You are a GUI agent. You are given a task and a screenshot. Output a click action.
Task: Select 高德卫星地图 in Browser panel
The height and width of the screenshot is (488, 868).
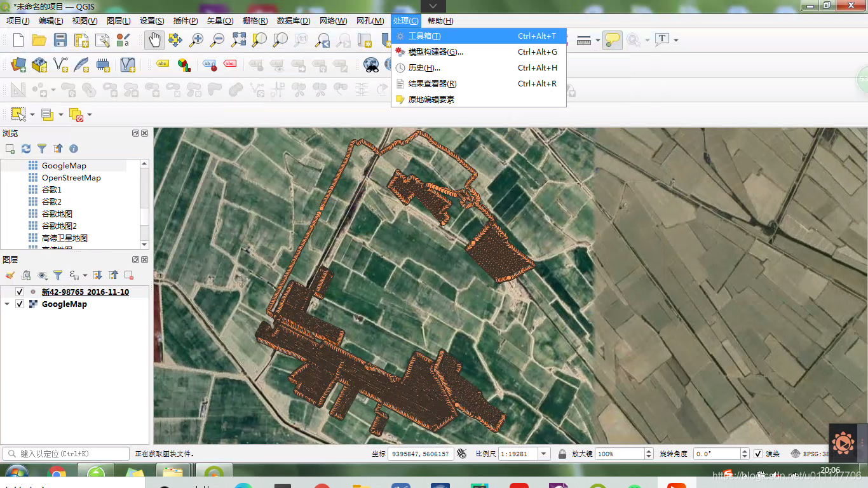click(x=65, y=238)
